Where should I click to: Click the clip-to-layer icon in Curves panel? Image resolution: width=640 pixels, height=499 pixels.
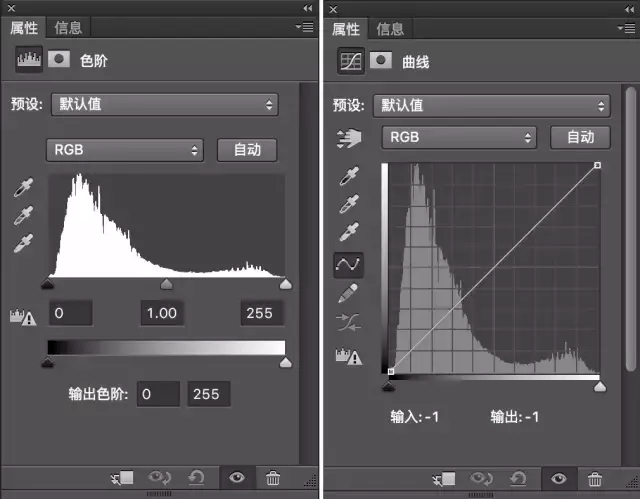click(x=444, y=478)
